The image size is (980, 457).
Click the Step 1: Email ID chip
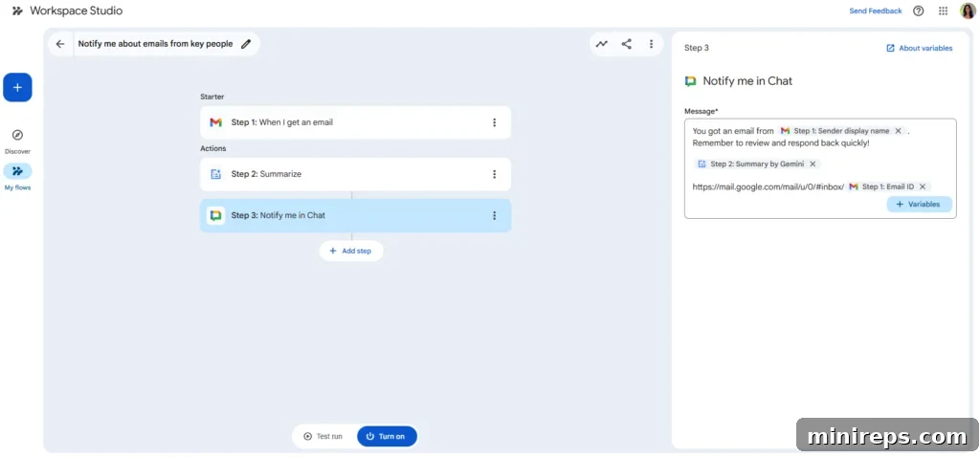[889, 186]
